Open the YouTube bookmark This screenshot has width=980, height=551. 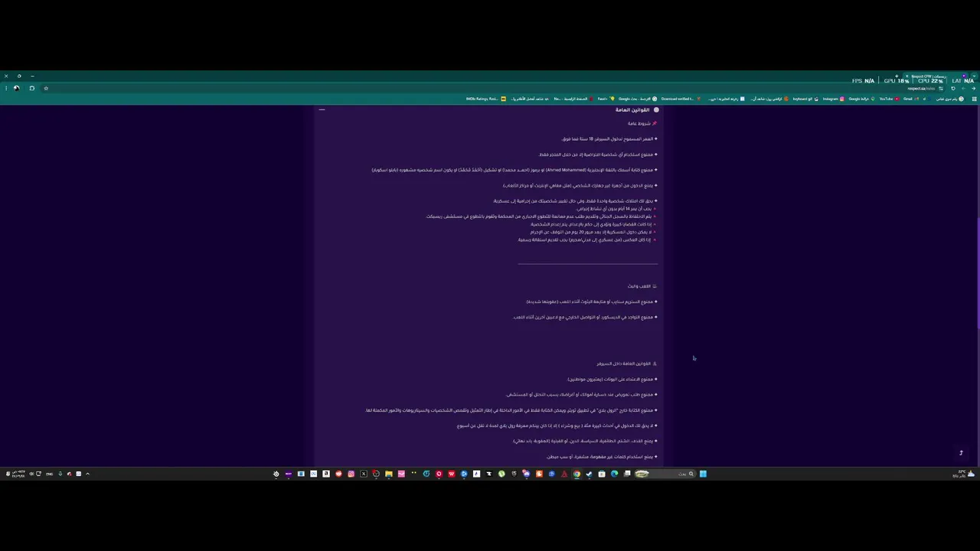[888, 99]
